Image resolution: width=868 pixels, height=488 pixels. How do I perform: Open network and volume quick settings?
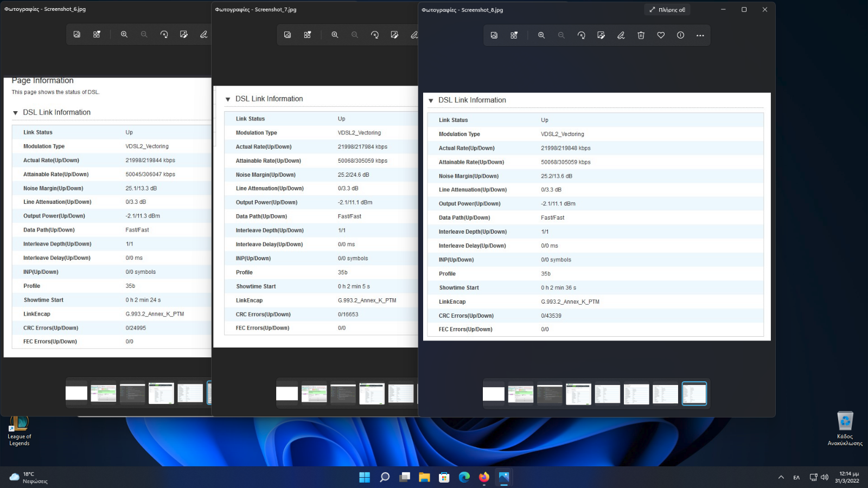click(819, 477)
